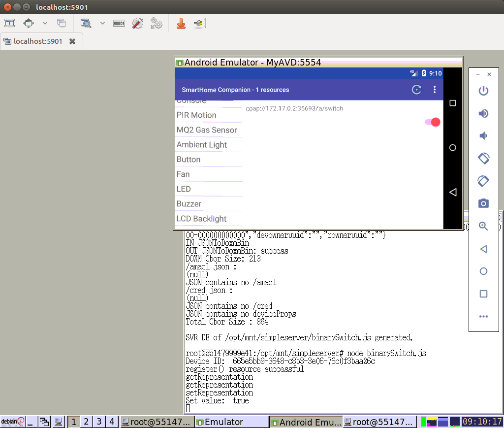
Task: Close the emulator side toolbar panel
Action: click(489, 74)
